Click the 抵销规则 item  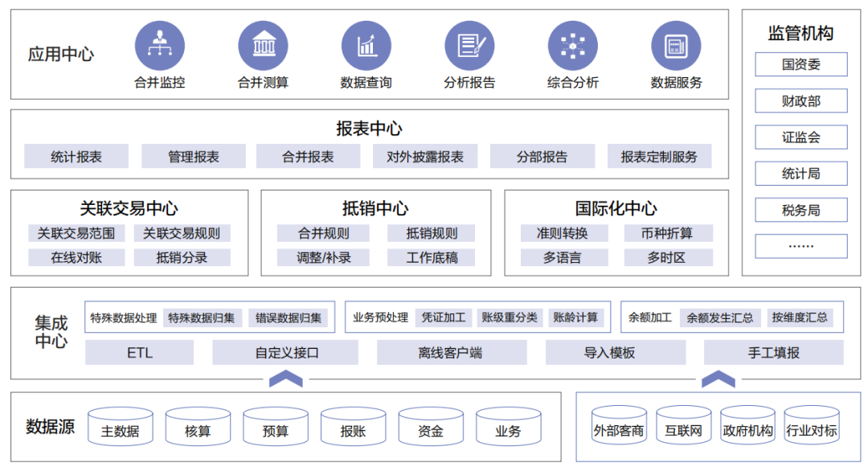pyautogui.click(x=431, y=233)
